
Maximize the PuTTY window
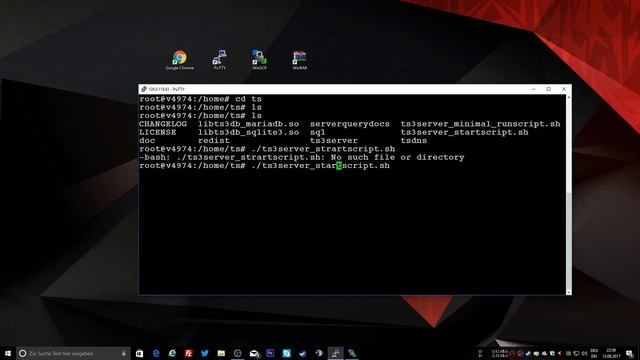pos(549,89)
